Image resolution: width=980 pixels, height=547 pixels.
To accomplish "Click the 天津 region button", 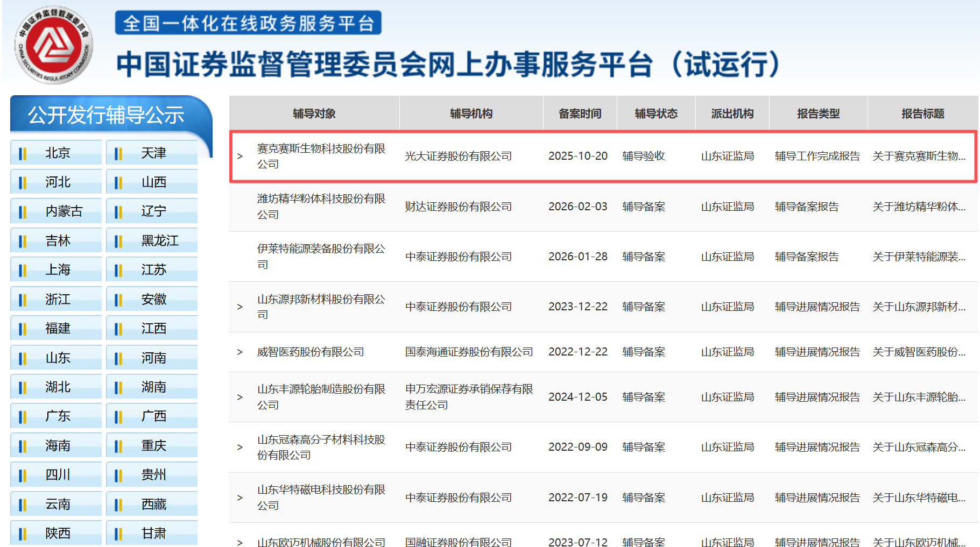I will 153,153.
